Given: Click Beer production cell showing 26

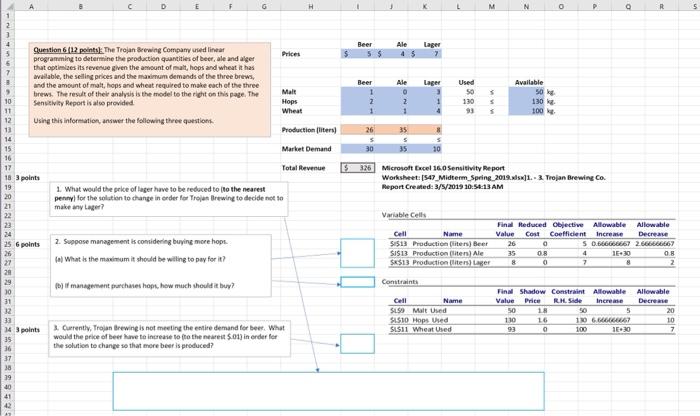Looking at the screenshot, I should click(x=358, y=130).
